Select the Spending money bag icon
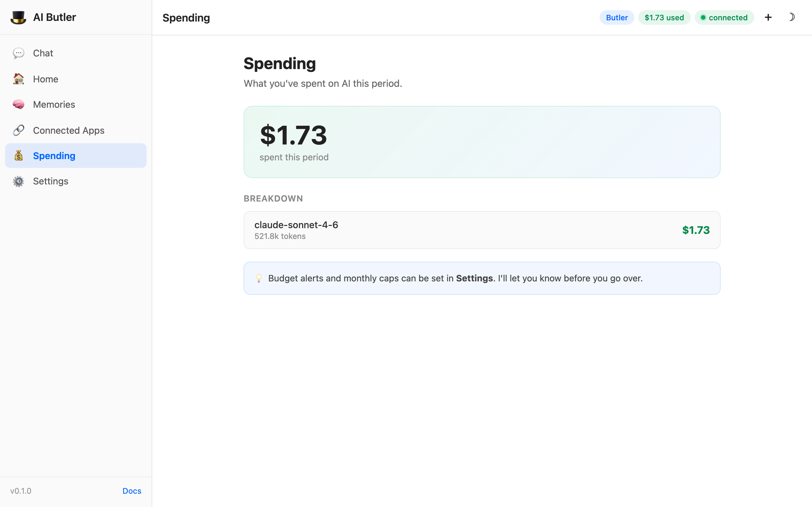Viewport: 812px width, 507px height. point(18,155)
